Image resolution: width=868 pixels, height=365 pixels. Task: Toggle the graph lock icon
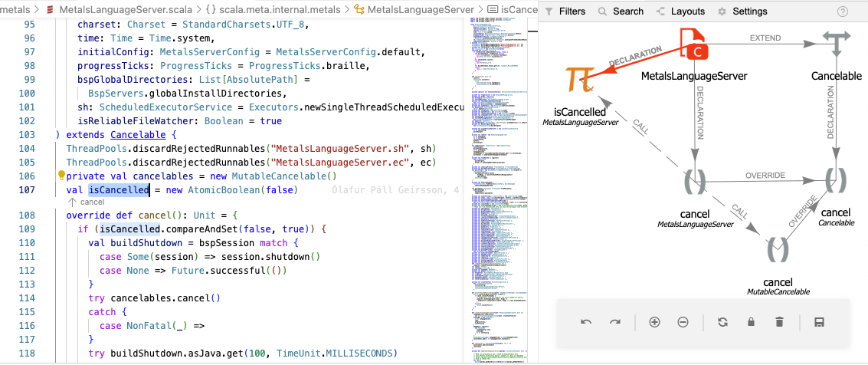click(x=752, y=322)
